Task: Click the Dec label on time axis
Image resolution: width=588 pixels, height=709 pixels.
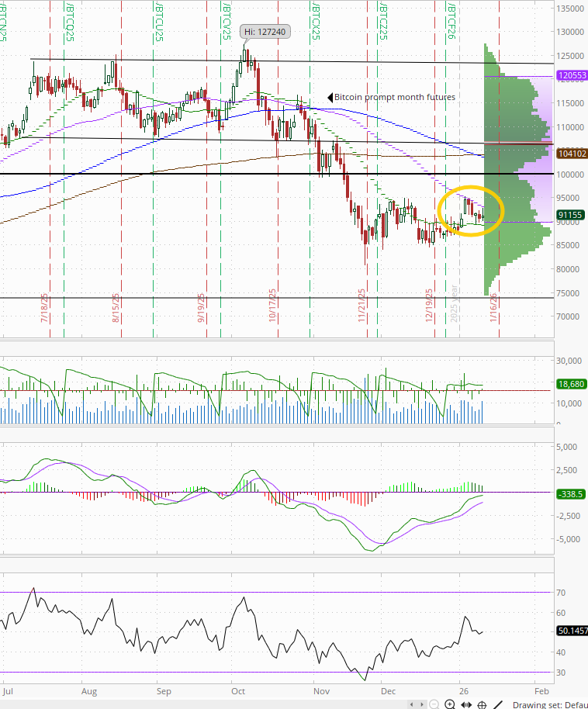Action: pyautogui.click(x=388, y=691)
